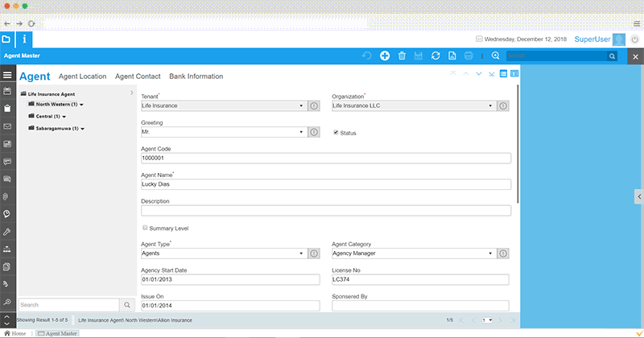This screenshot has width=644, height=338.
Task: Click the delete trash icon in toolbar
Action: [x=402, y=56]
